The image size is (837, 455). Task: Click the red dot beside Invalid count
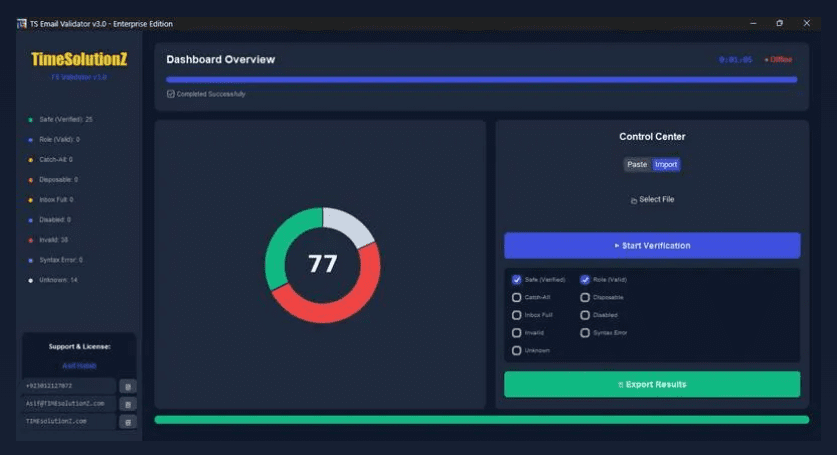pos(30,240)
